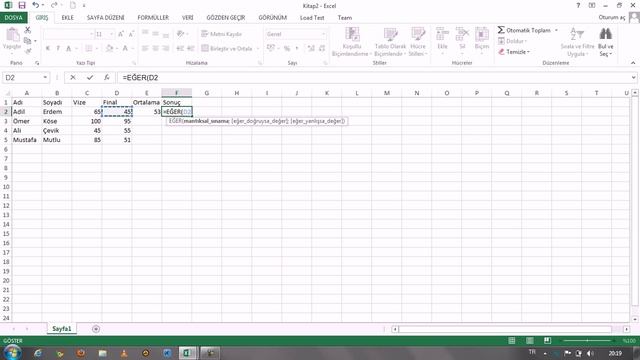
Task: Click the Doldur fill icon
Action: click(501, 41)
